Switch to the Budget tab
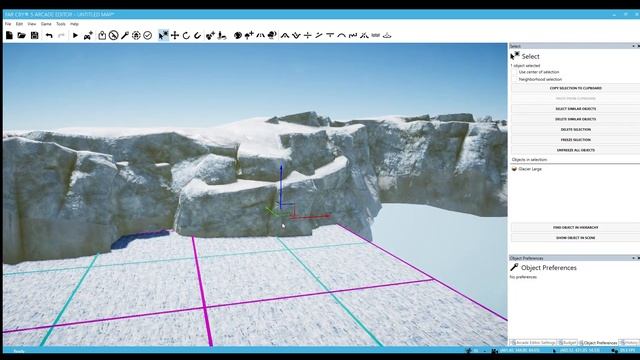 [x=567, y=343]
